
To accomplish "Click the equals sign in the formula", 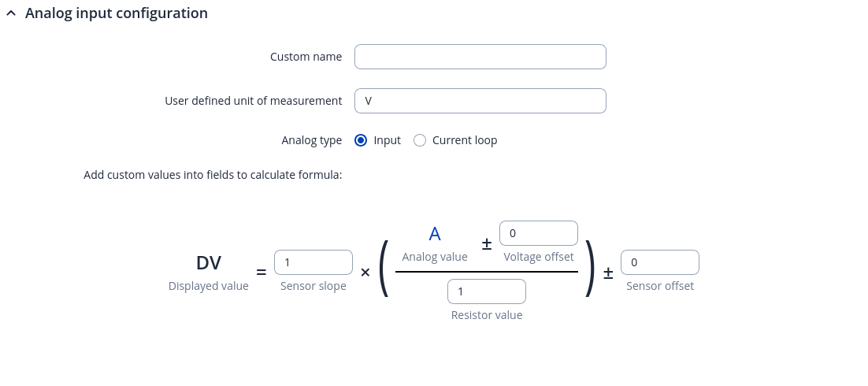I will (262, 273).
